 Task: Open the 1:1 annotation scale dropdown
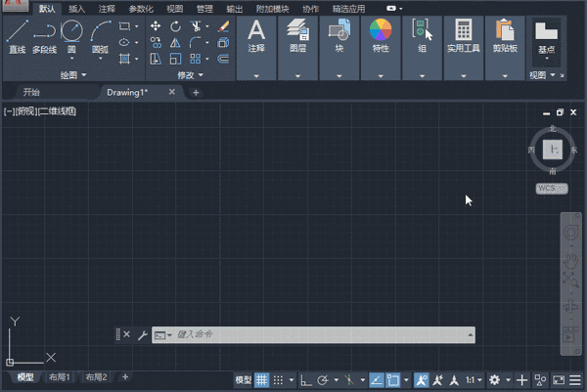click(x=474, y=379)
